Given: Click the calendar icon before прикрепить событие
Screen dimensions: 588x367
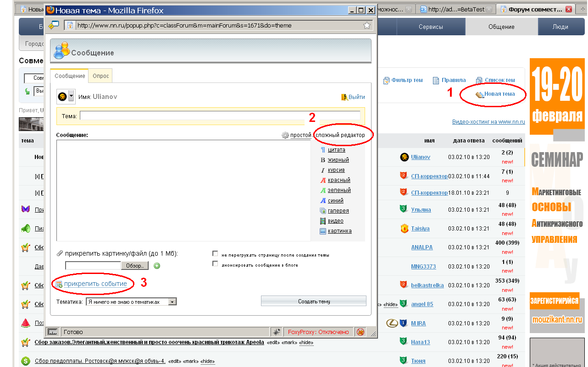Looking at the screenshot, I should point(59,284).
